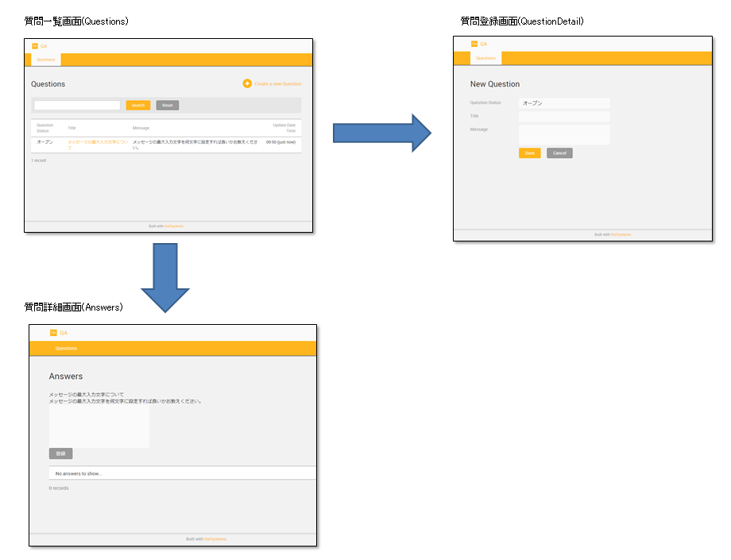Click the 登録 button in Answers screen
Screen dimensions: 731x560
tap(60, 454)
